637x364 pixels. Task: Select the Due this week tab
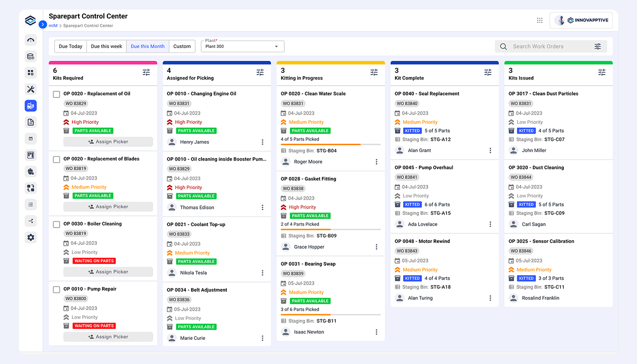click(x=106, y=46)
